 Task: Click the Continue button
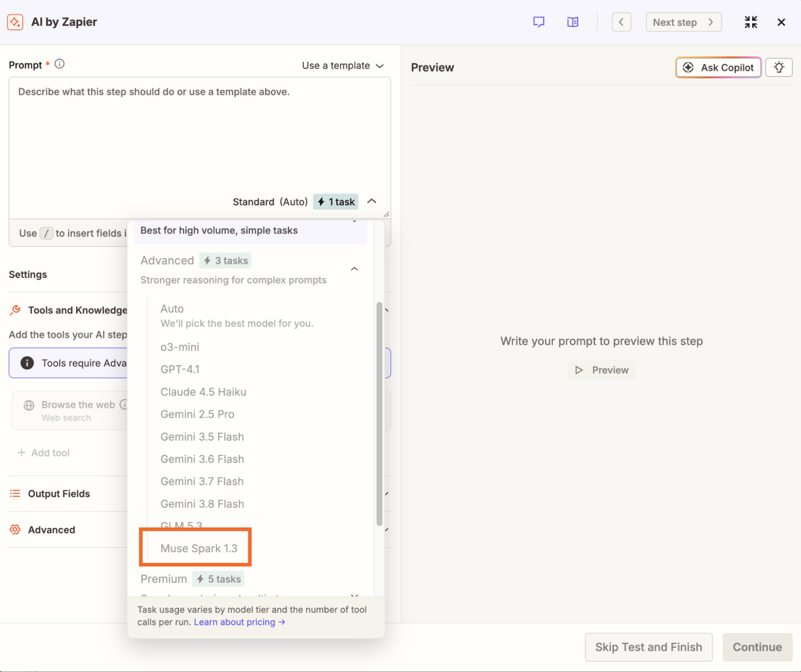pyautogui.click(x=757, y=647)
